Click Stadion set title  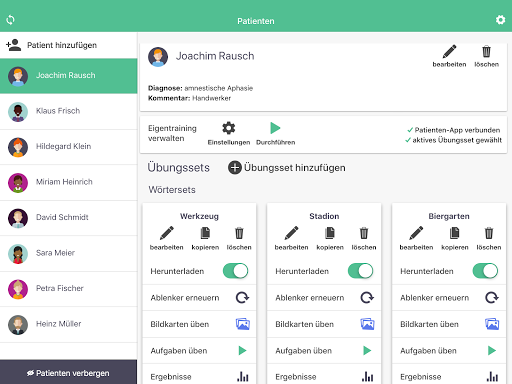(x=324, y=216)
